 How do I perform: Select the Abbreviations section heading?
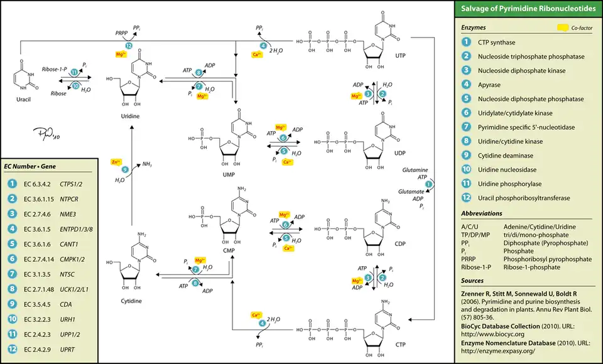482,214
